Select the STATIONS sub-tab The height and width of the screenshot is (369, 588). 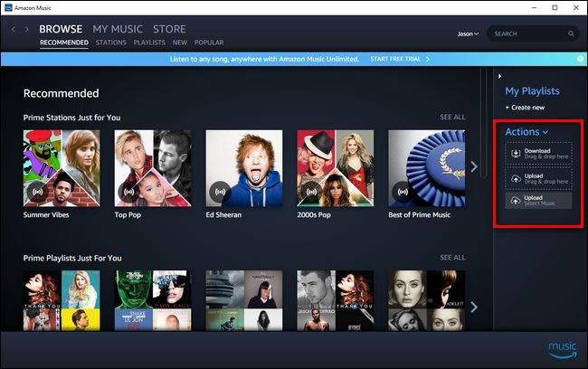click(x=111, y=43)
